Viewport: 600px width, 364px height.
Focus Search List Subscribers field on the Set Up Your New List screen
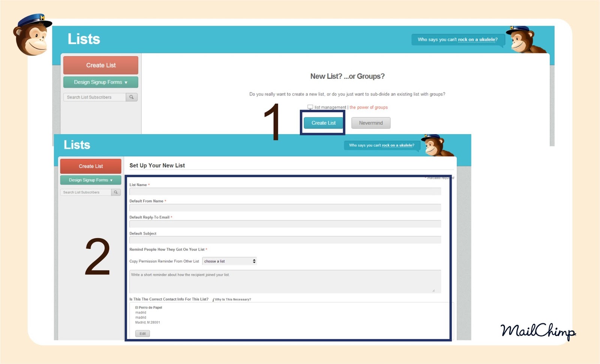pyautogui.click(x=86, y=192)
